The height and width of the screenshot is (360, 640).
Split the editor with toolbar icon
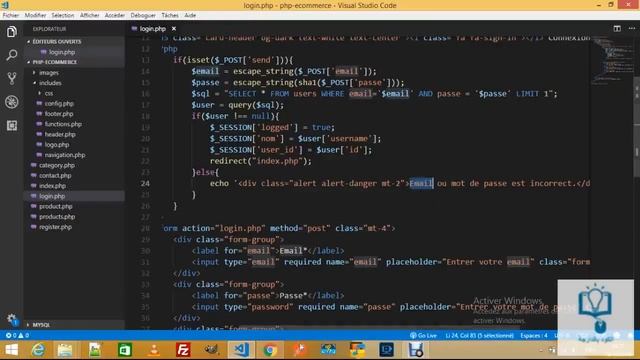tap(617, 29)
